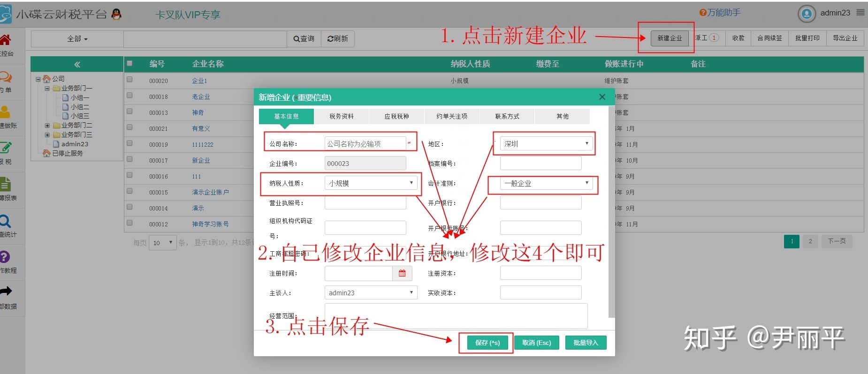Image resolution: width=868 pixels, height=374 pixels.
Task: Open the 神奇学习账号 company link
Action: click(x=210, y=224)
